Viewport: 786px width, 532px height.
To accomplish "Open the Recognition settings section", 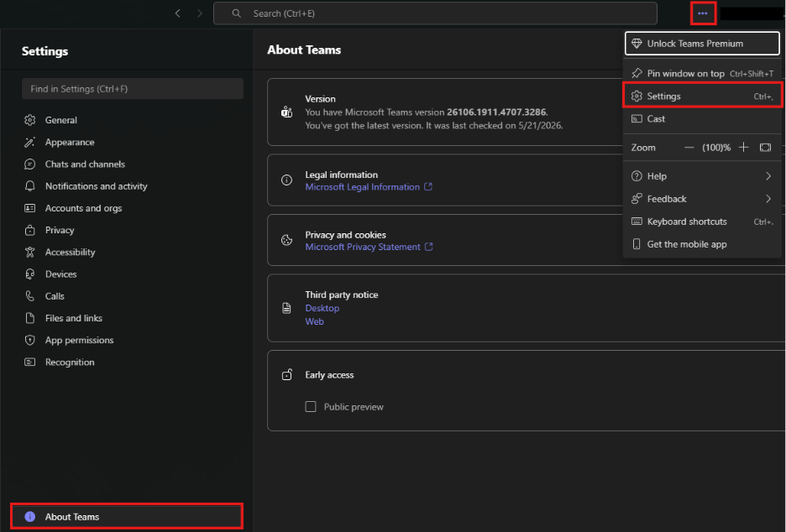I will coord(133,362).
